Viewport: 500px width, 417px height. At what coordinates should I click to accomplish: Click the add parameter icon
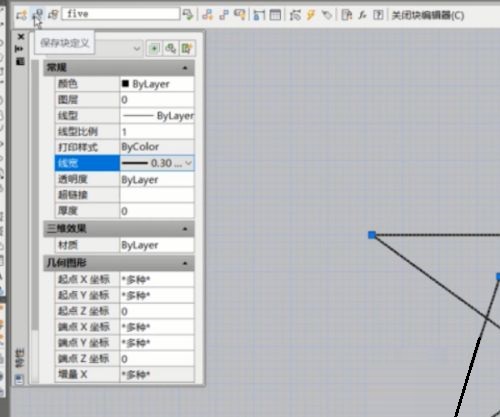pos(295,15)
